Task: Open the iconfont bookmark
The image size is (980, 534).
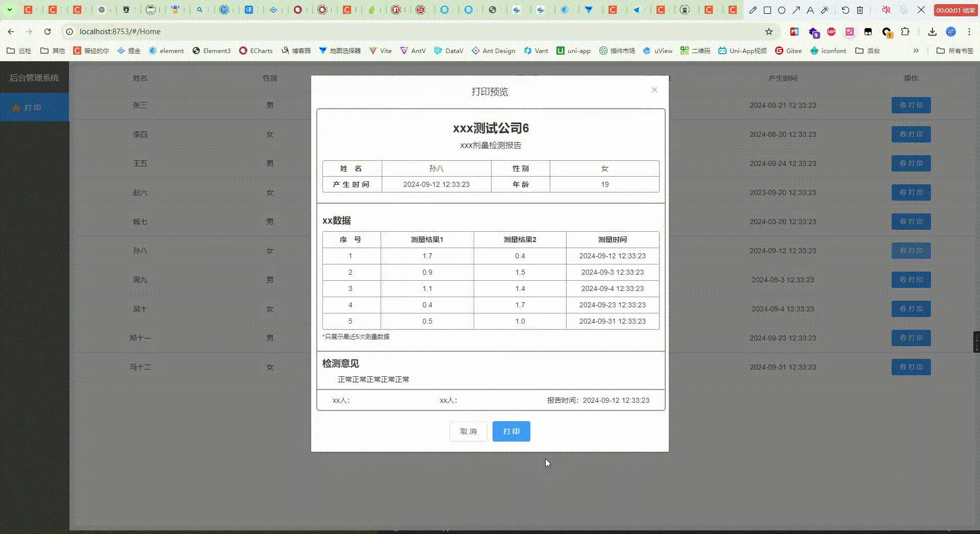Action: coord(828,51)
